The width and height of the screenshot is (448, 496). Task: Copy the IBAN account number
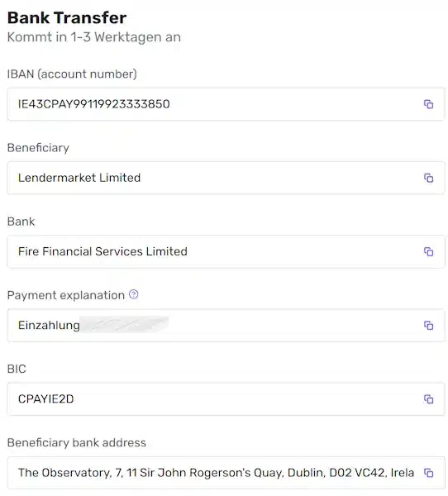point(428,104)
